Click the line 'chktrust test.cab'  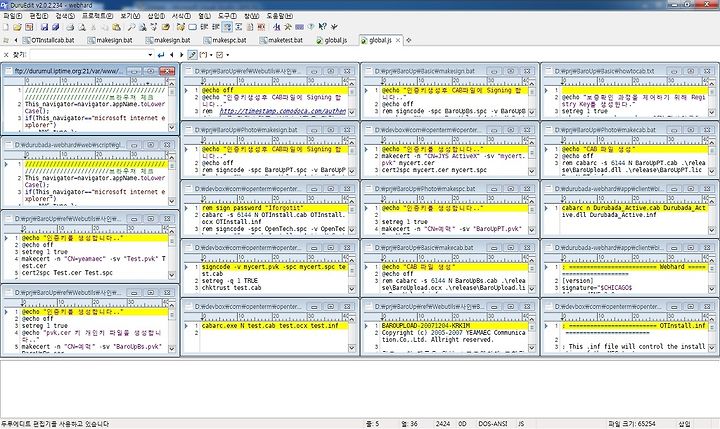[x=231, y=288]
